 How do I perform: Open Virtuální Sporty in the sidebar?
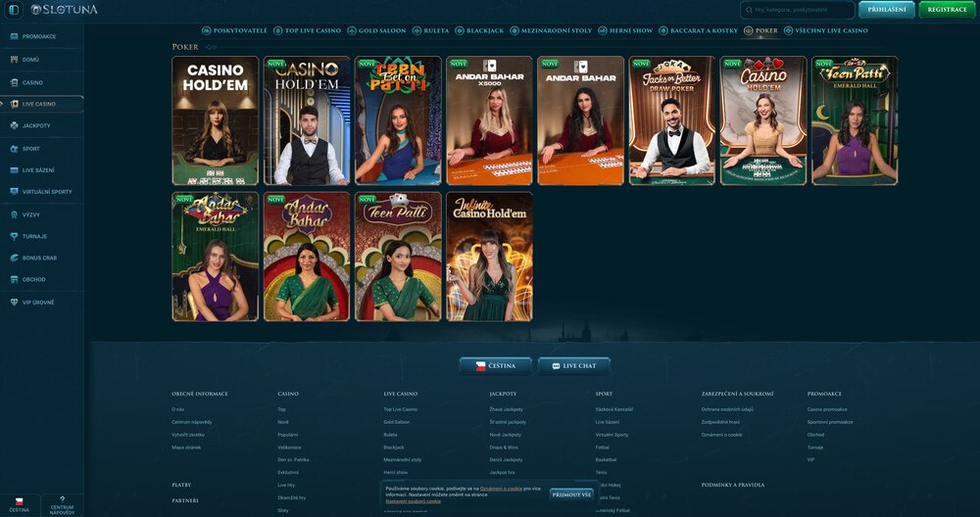[42, 192]
